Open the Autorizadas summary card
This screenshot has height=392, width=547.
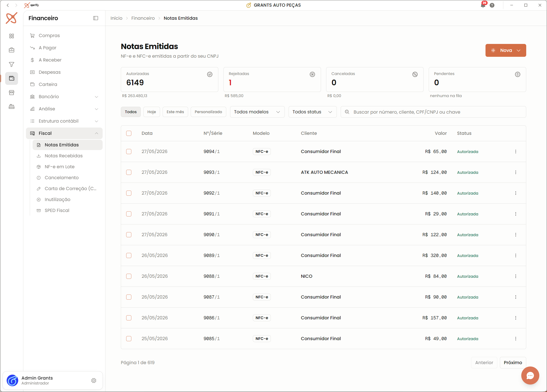point(169,80)
